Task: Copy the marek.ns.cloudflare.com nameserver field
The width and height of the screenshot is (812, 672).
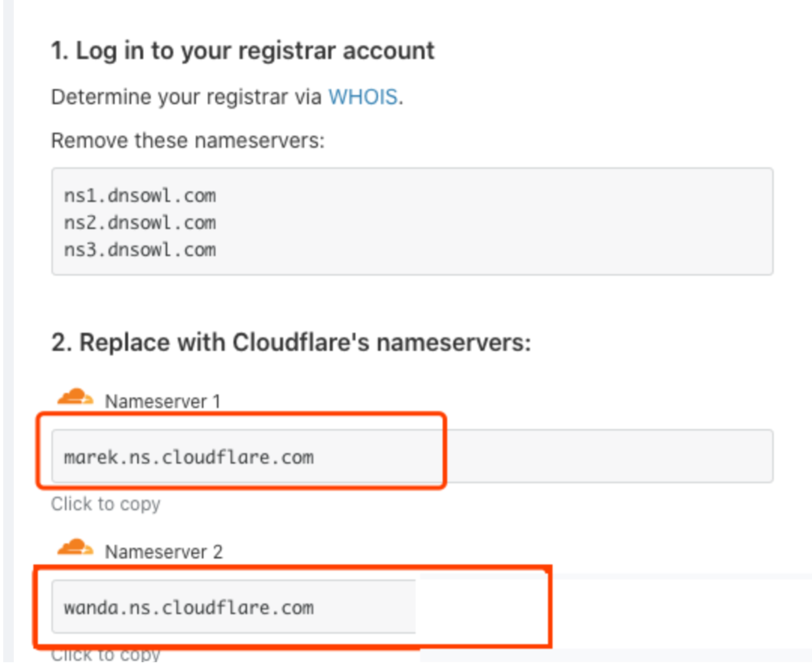Action: click(x=189, y=457)
